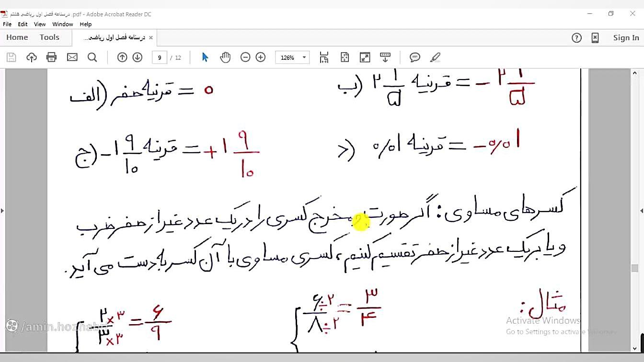Image resolution: width=644 pixels, height=362 pixels.
Task: Open the Edit menu
Action: click(x=23, y=24)
